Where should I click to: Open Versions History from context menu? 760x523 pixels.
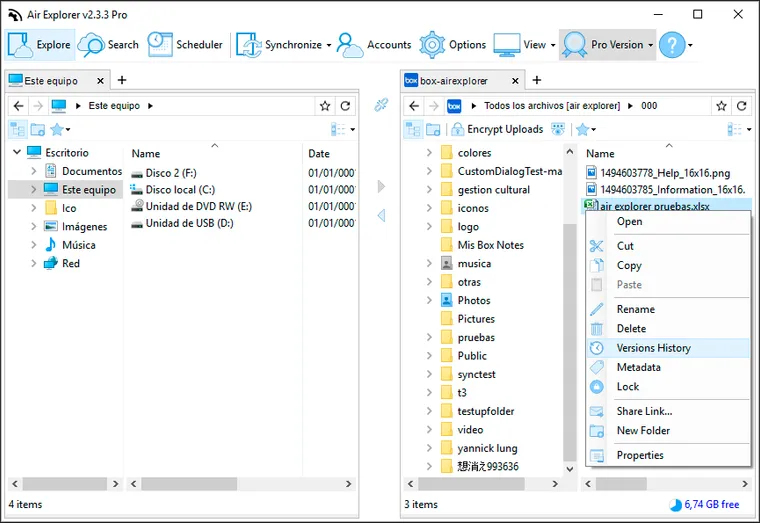point(668,348)
